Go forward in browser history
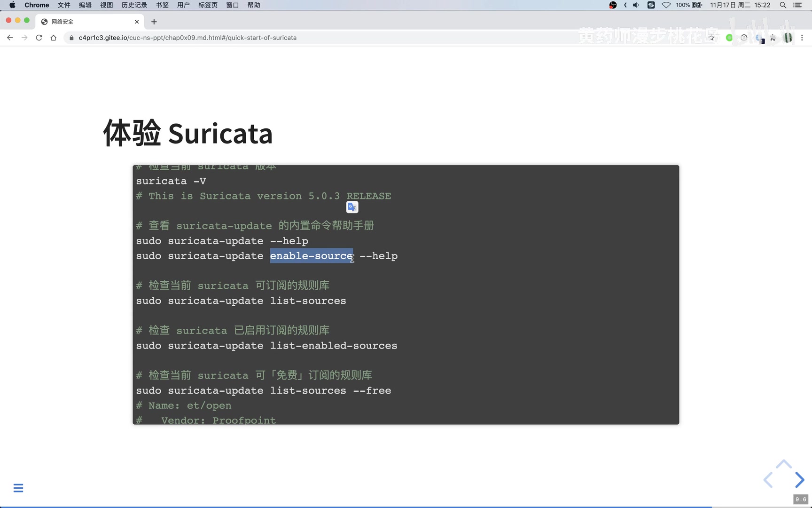 [x=24, y=38]
